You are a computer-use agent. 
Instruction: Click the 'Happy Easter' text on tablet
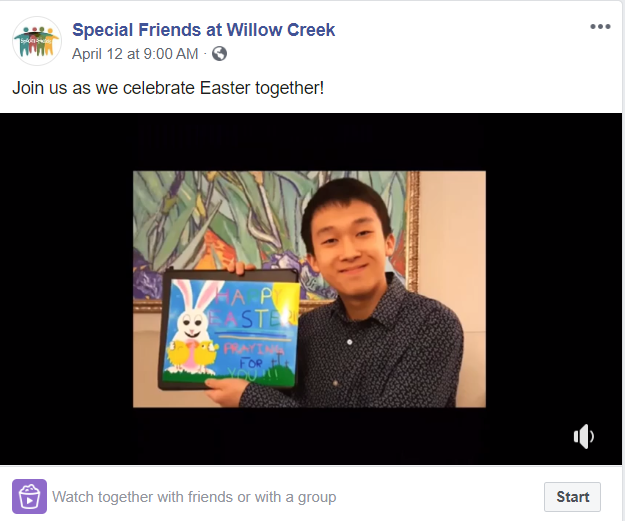tap(251, 309)
